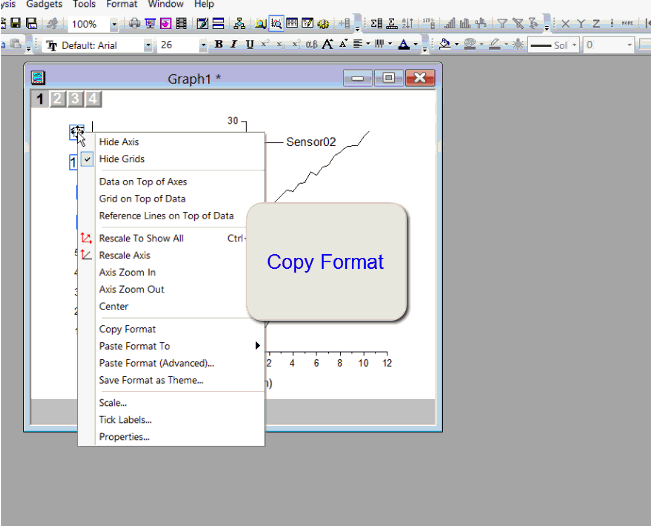Click the Save Template floppy icon

click(x=32, y=23)
